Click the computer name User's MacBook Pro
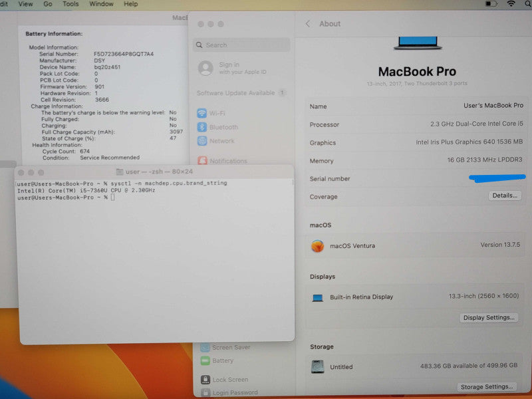Viewport: 532px width, 399px height. (493, 106)
